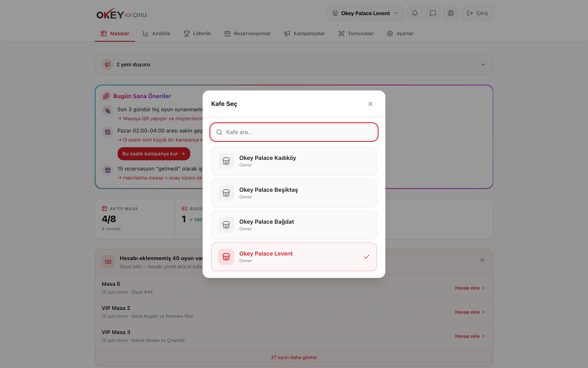This screenshot has width=588, height=368.
Task: Click the calendar-x icon beside 15 rezervasyon
Action: [108, 170]
